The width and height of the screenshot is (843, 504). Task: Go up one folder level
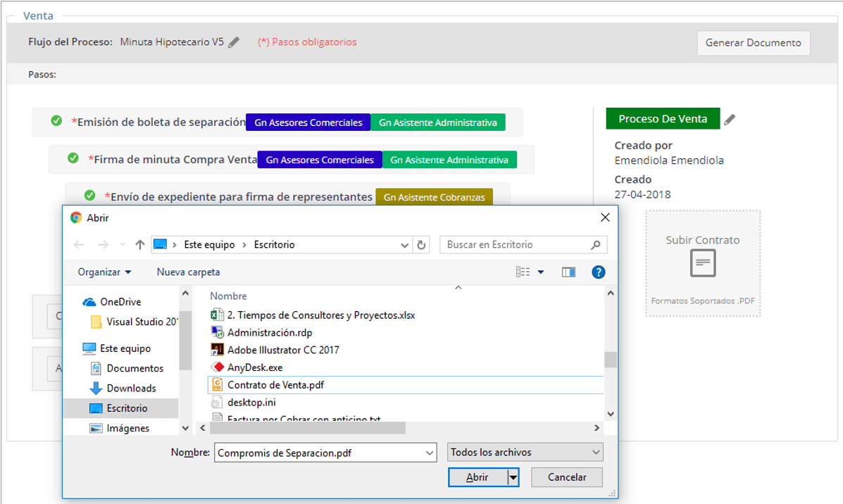pyautogui.click(x=139, y=244)
